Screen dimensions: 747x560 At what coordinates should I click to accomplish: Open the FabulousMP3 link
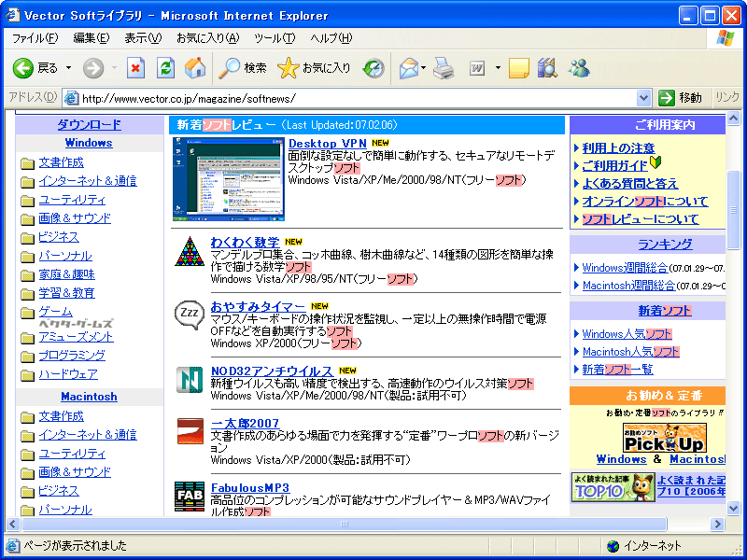pos(250,487)
